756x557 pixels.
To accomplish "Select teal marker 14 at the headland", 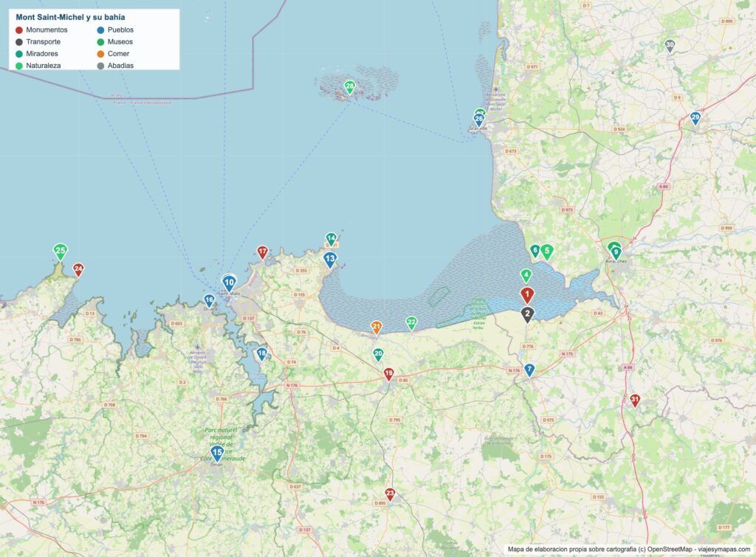I will tap(331, 238).
